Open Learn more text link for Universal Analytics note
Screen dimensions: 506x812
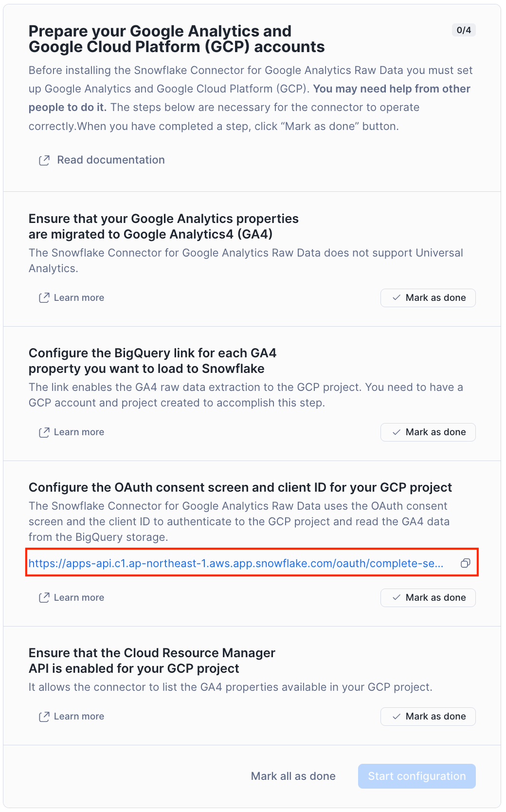coord(79,298)
